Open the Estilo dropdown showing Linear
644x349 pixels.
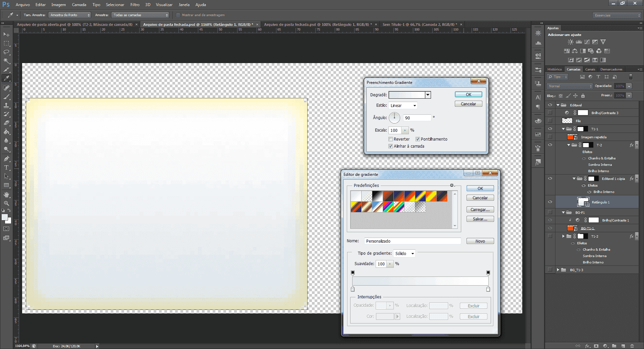point(403,105)
